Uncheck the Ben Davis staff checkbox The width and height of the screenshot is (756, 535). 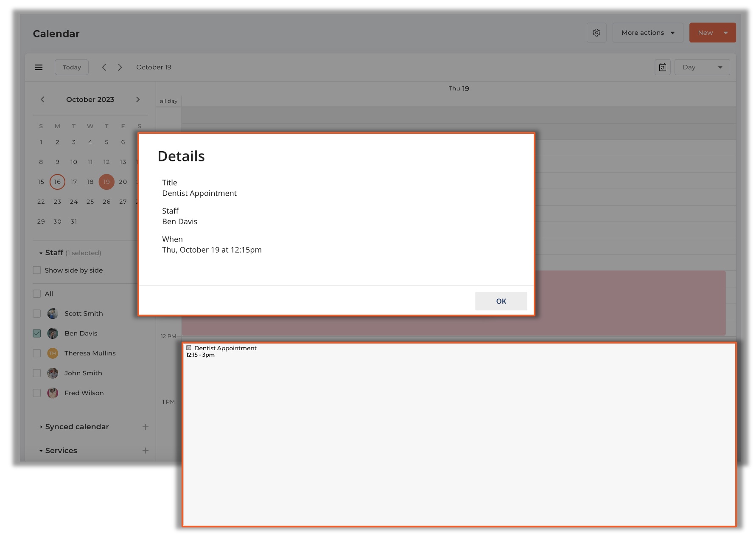(37, 333)
